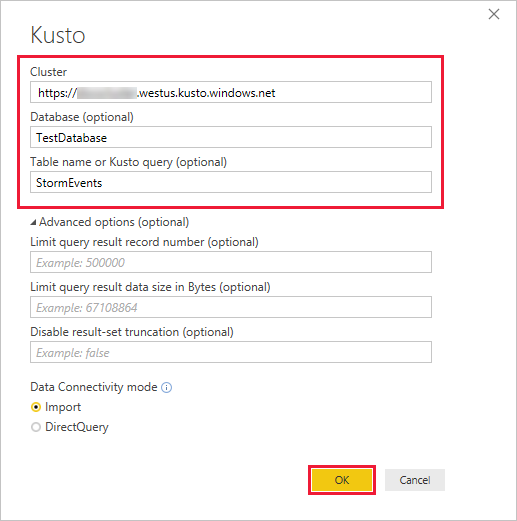The image size is (517, 521).
Task: Select the Import radio button
Action: (36, 407)
